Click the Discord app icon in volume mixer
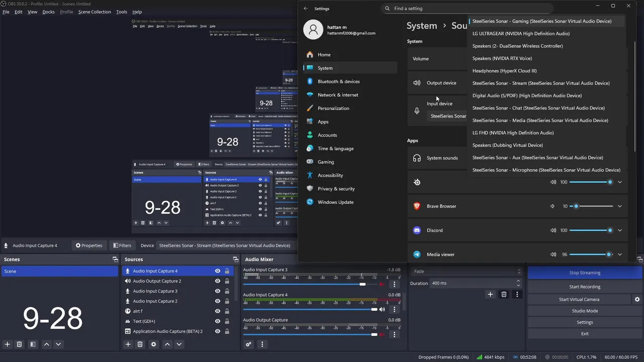 pyautogui.click(x=417, y=230)
